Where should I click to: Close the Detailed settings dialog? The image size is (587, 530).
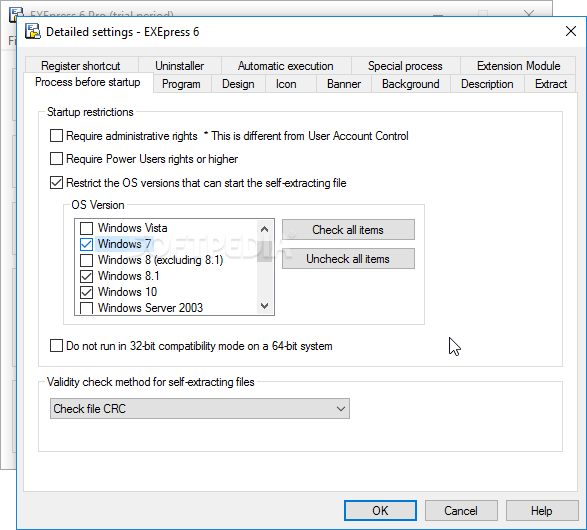[x=571, y=31]
